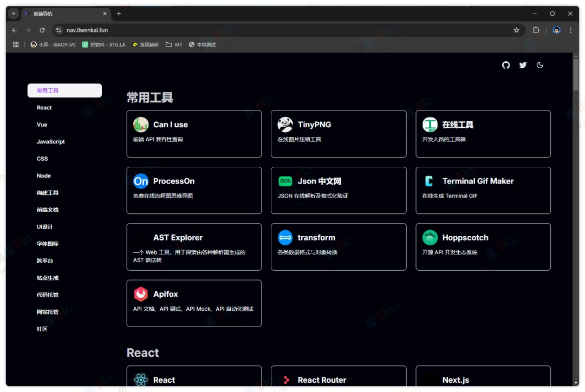Visit the AST Explorer tool card

click(x=194, y=247)
